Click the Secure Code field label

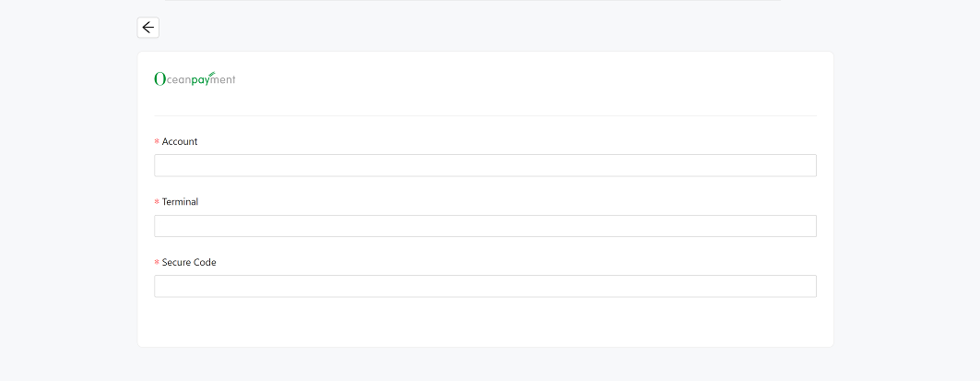(189, 263)
